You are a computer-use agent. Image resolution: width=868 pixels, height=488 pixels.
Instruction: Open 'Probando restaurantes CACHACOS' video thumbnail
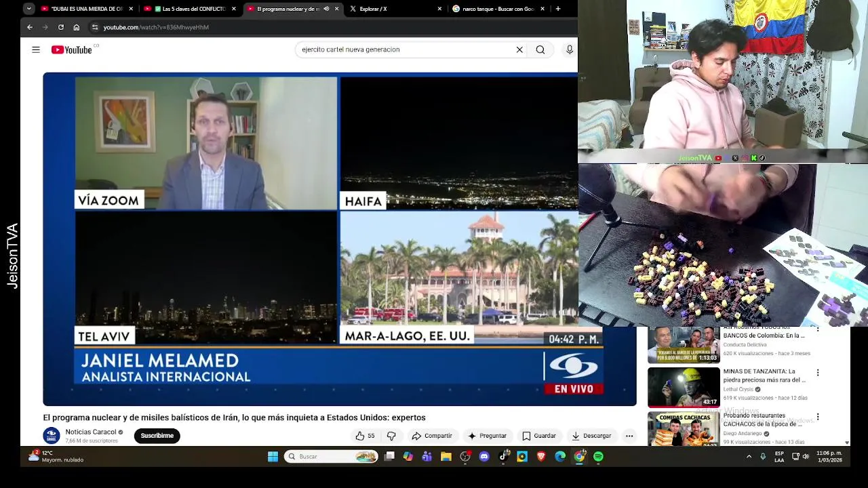[x=684, y=428]
